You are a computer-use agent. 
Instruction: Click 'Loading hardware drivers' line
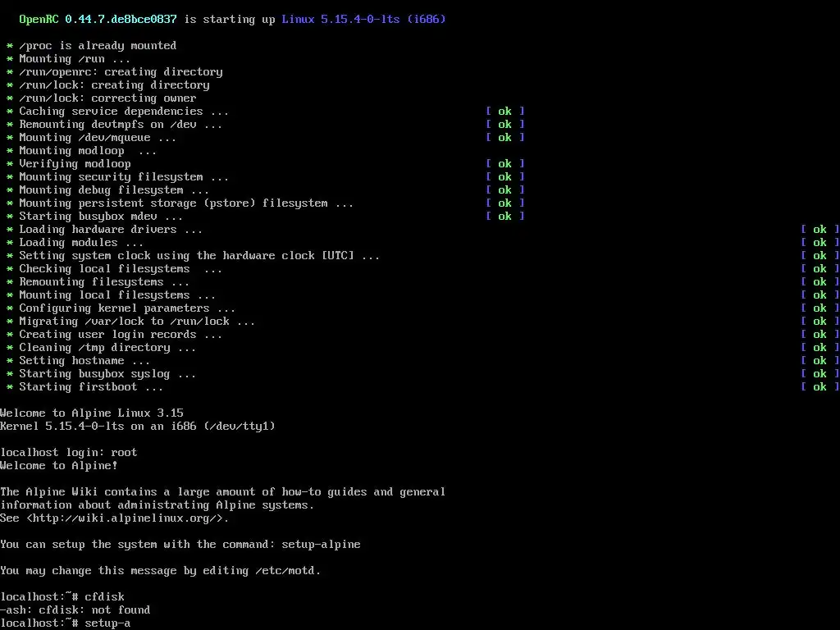coord(111,230)
